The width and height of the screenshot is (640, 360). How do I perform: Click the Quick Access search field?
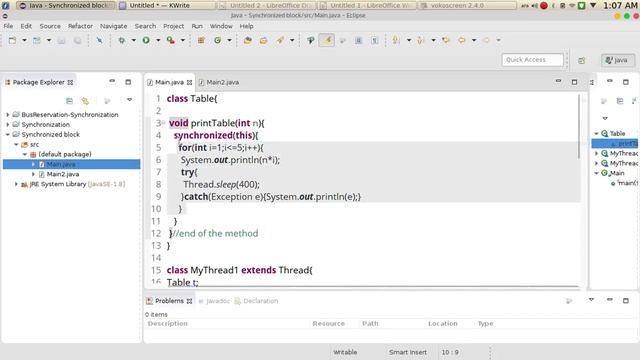tap(532, 60)
